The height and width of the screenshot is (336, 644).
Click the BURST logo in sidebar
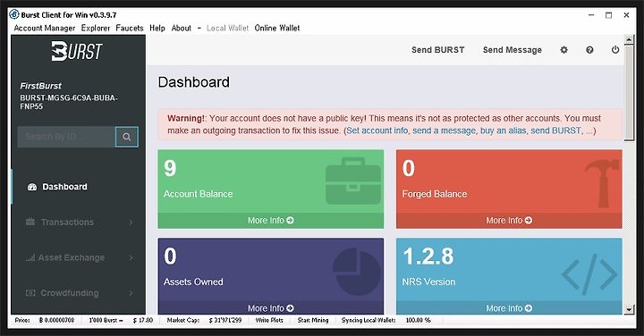(x=77, y=51)
